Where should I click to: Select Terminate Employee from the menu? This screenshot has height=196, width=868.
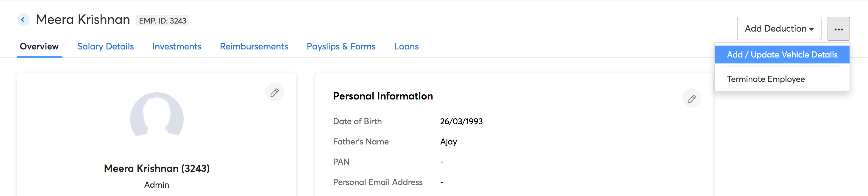pyautogui.click(x=766, y=79)
